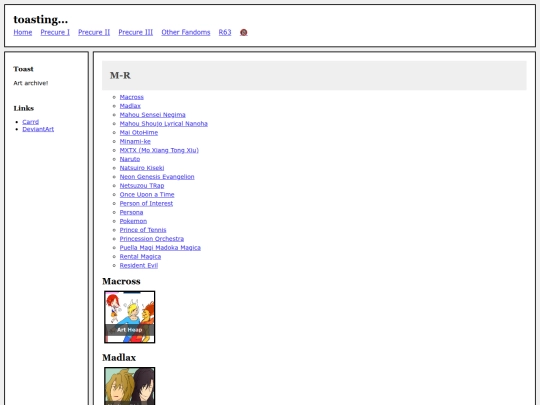Viewport: 540px width, 405px height.
Task: Open the Princession Orchestra link
Action: 152,239
